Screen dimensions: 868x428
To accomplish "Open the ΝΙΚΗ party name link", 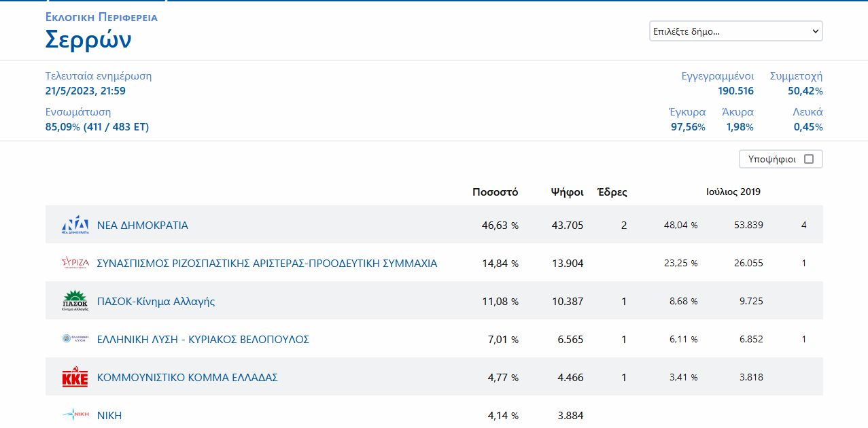I will tap(109, 416).
